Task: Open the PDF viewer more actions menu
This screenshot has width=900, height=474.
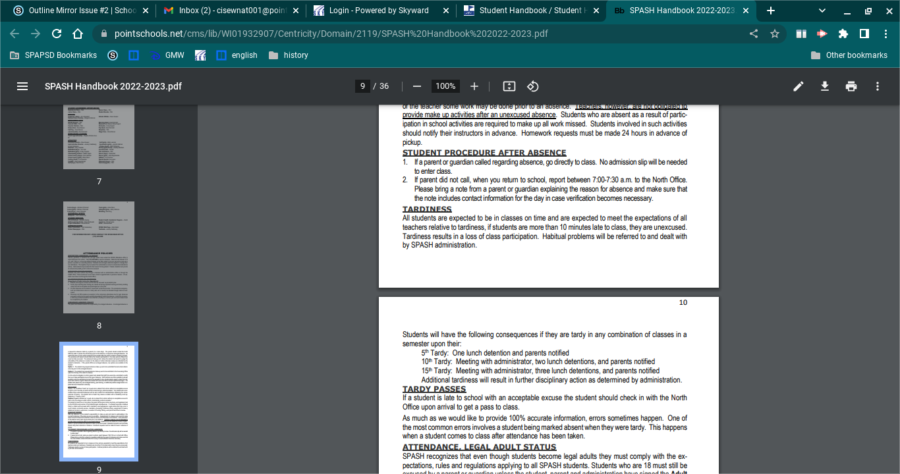Action: 878,86
